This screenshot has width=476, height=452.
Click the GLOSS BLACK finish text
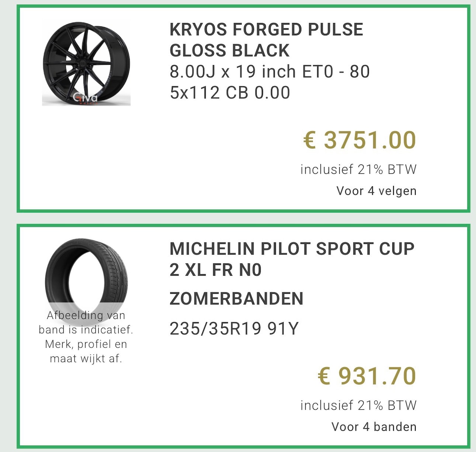click(229, 51)
